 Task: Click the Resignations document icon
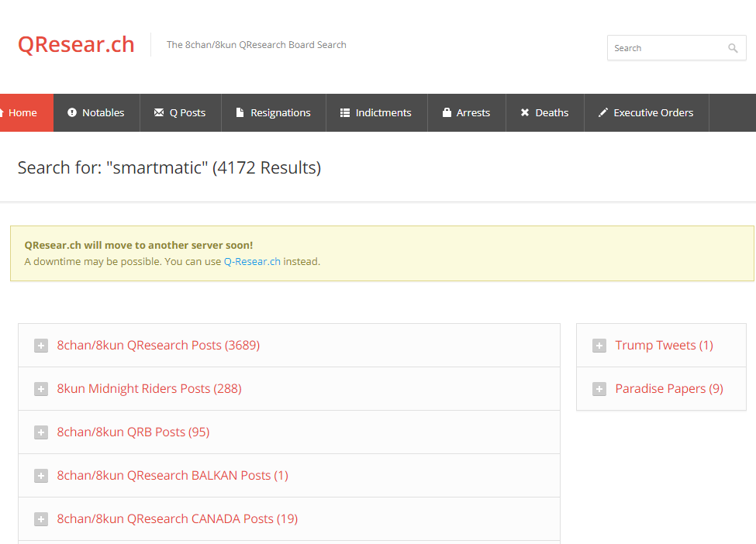click(240, 112)
